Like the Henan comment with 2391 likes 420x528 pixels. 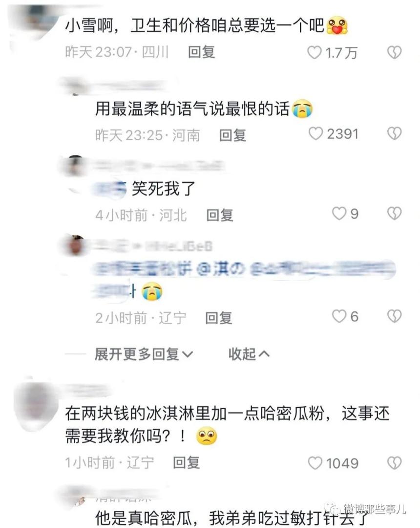(316, 133)
